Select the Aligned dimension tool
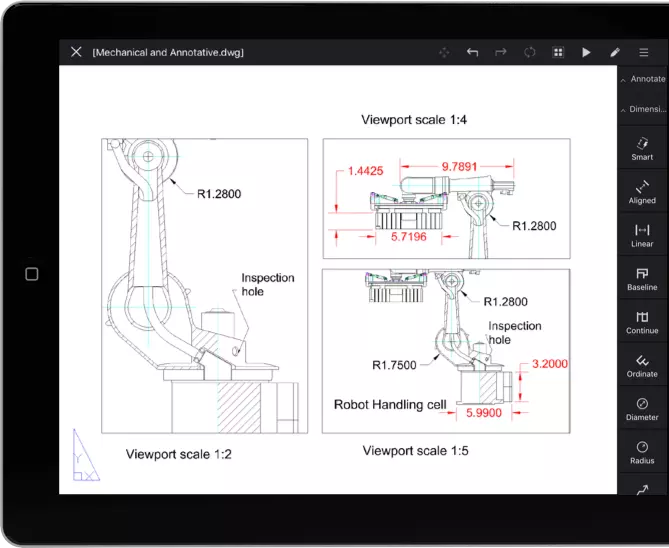The width and height of the screenshot is (669, 548). (x=642, y=192)
